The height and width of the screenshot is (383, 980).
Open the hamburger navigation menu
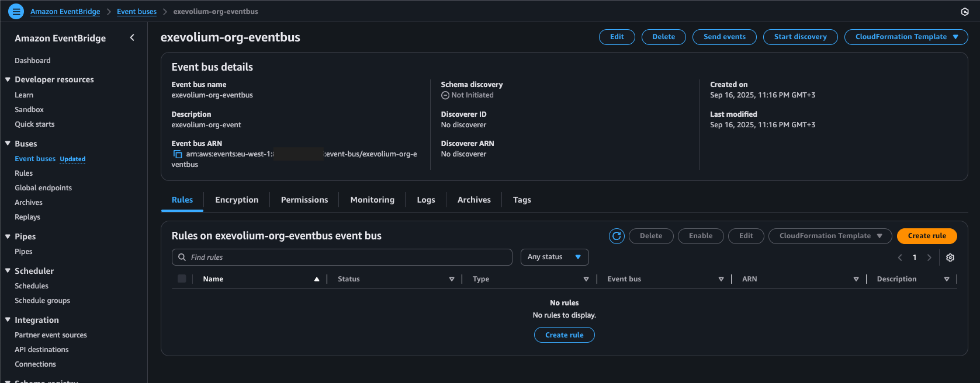[x=16, y=11]
